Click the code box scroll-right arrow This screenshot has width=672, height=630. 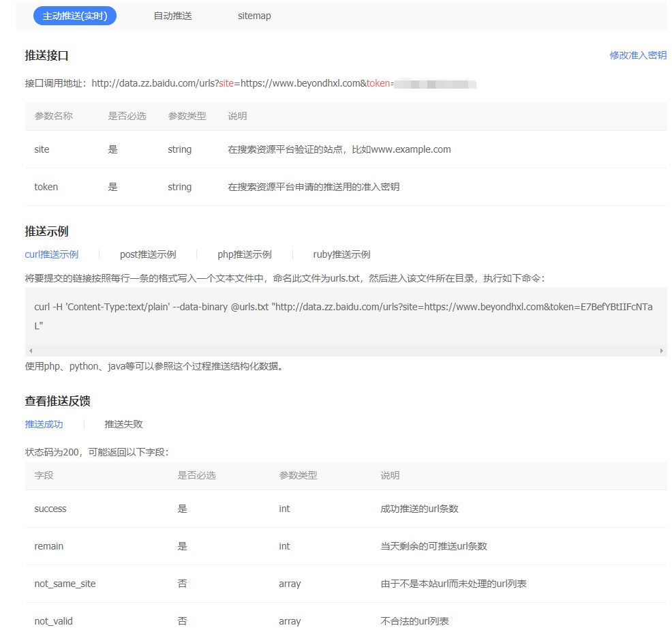661,350
